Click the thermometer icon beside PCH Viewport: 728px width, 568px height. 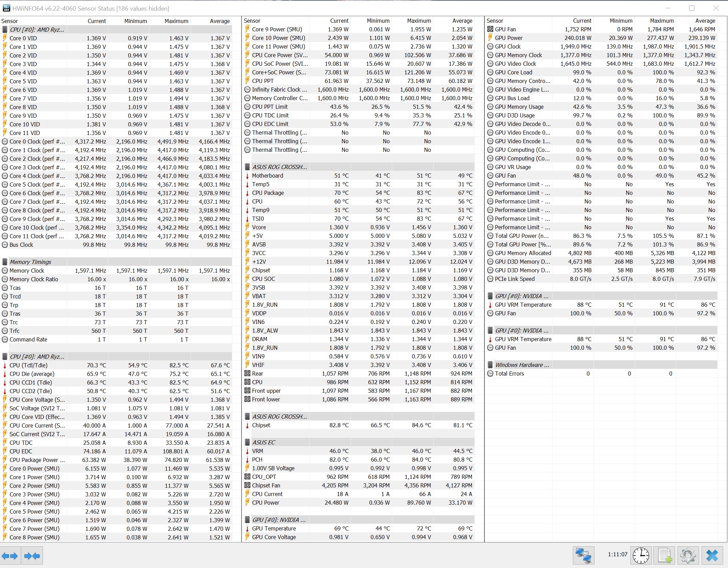(247, 460)
